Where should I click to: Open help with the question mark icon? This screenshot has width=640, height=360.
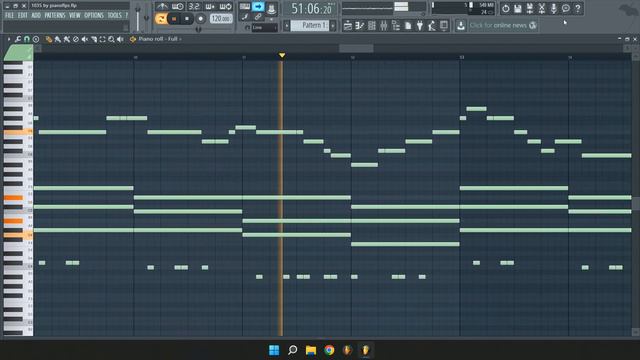coord(578,8)
